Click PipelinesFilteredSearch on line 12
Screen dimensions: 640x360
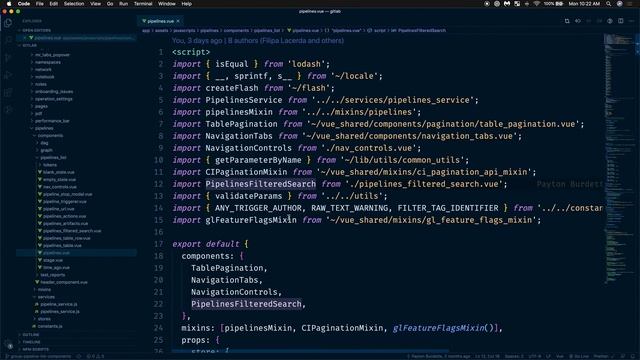tap(260, 184)
